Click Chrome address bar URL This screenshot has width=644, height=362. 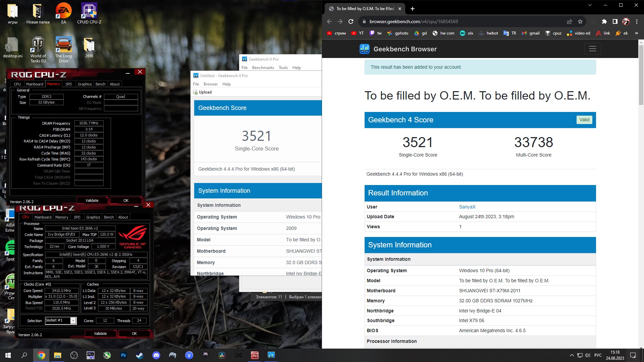click(x=414, y=21)
